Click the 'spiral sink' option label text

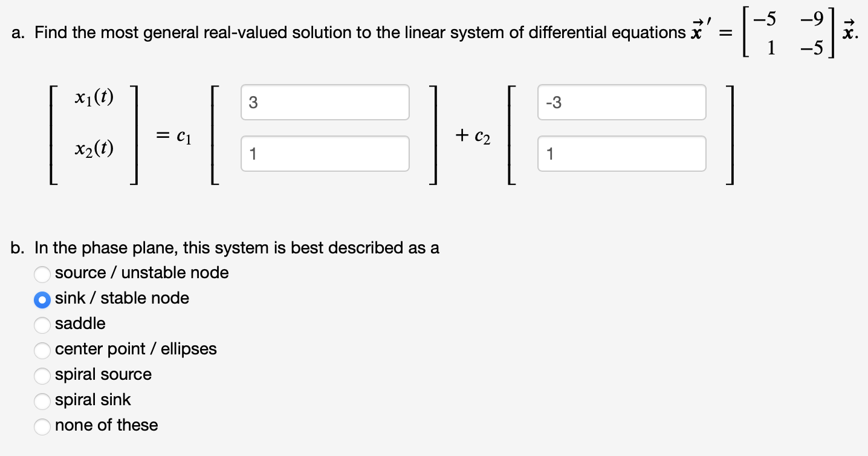(x=92, y=400)
